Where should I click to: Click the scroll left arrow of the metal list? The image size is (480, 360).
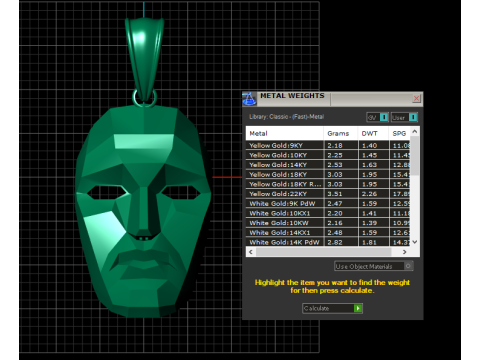point(251,252)
